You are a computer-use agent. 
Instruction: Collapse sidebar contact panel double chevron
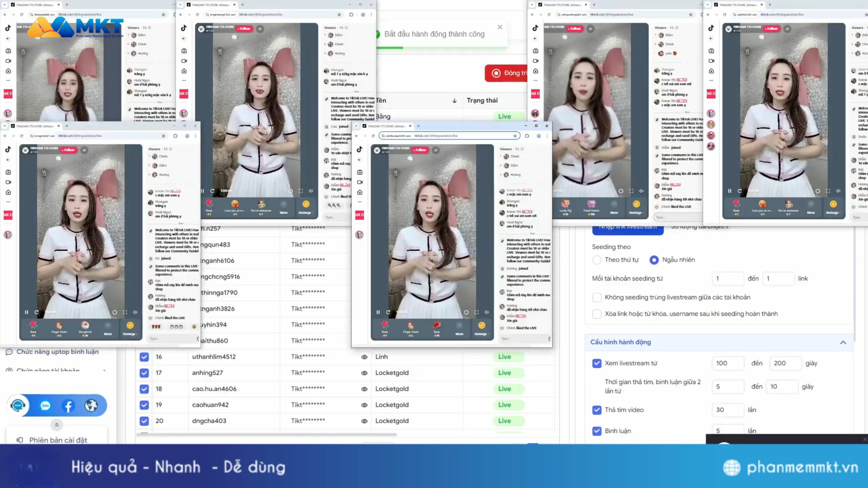57,425
